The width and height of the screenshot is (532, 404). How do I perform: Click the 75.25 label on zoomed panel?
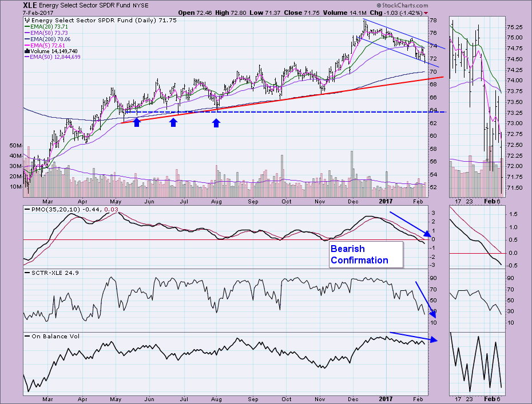pos(514,27)
